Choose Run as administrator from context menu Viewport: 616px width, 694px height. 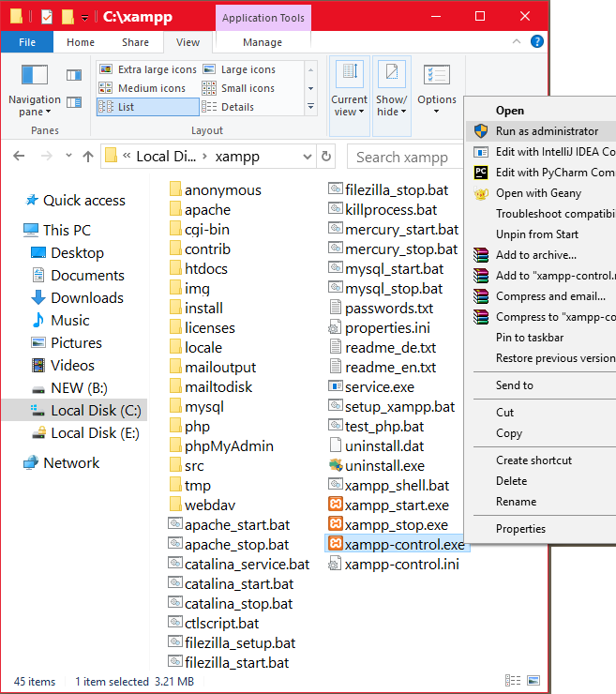[541, 131]
